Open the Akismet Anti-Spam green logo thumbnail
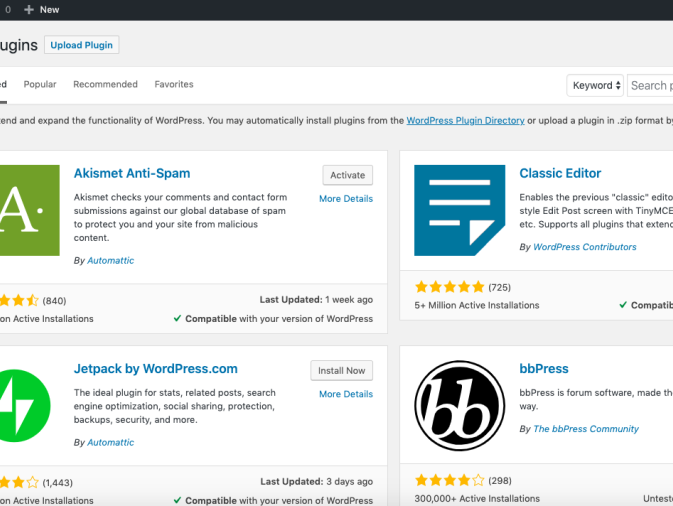The image size is (673, 506). click(x=30, y=210)
